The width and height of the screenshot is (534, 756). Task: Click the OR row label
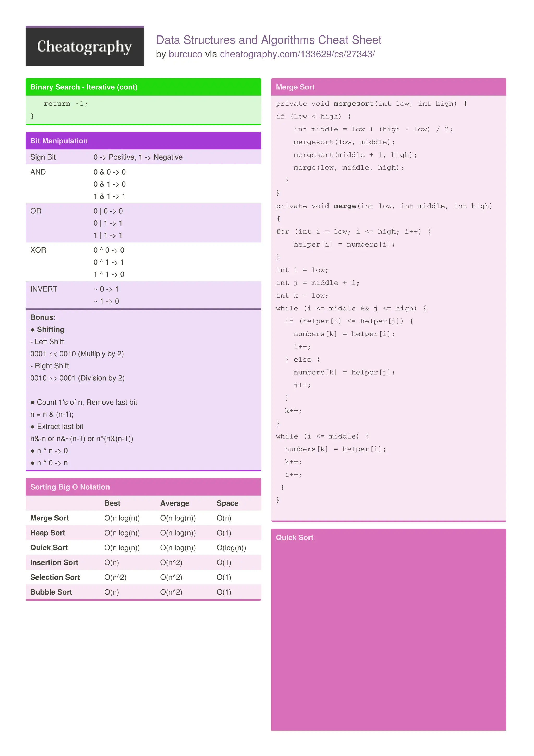coord(35,211)
